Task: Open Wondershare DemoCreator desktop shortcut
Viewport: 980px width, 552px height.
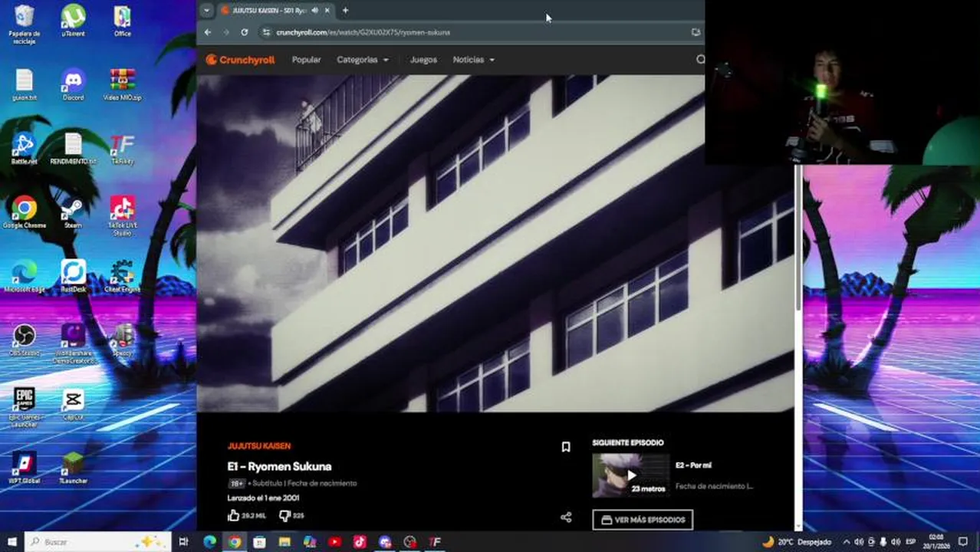Action: coord(74,343)
